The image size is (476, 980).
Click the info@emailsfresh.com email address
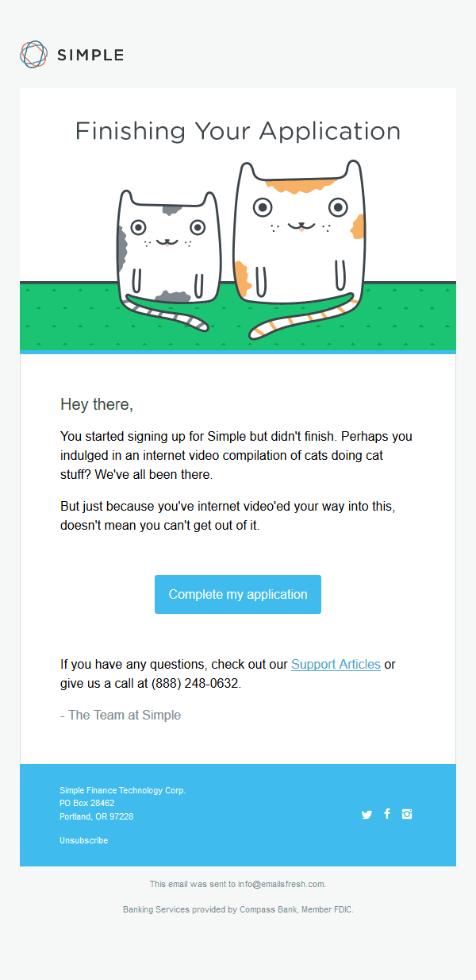pyautogui.click(x=282, y=884)
